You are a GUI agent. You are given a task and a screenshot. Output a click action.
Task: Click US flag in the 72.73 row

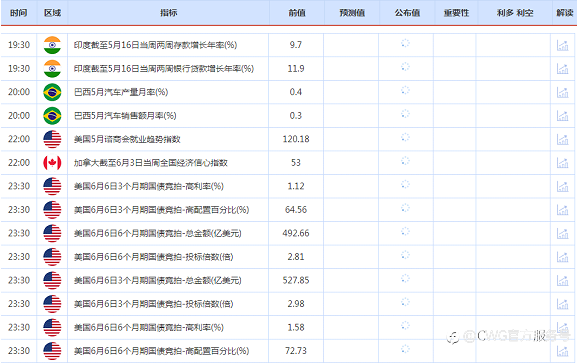[x=52, y=351]
